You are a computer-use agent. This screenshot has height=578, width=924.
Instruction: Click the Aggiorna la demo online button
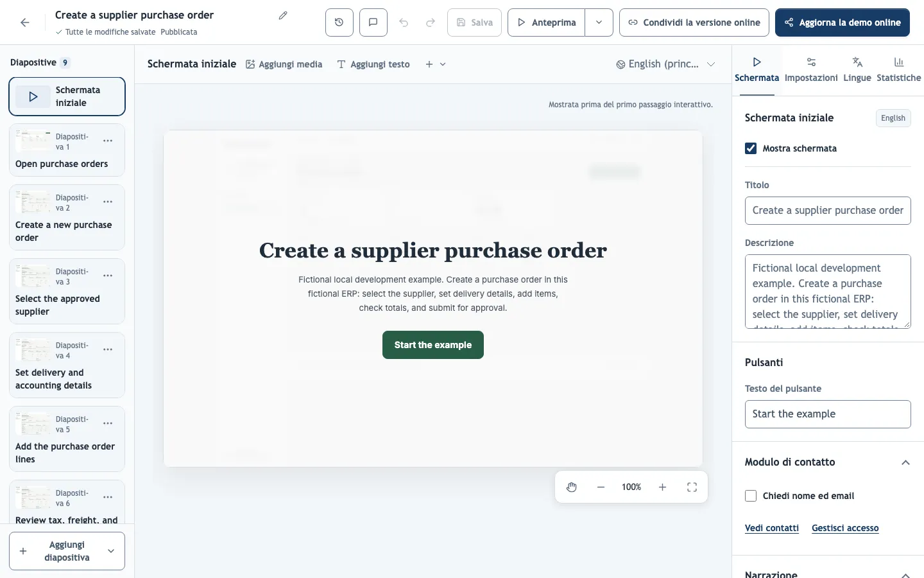pyautogui.click(x=843, y=22)
